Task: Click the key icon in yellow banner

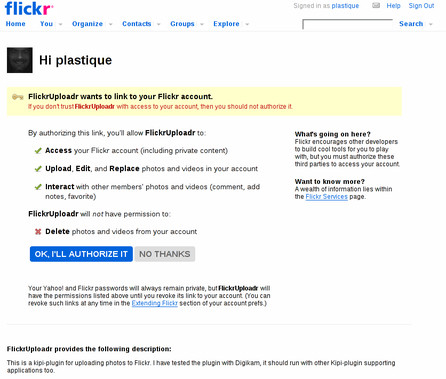Action: pyautogui.click(x=17, y=97)
